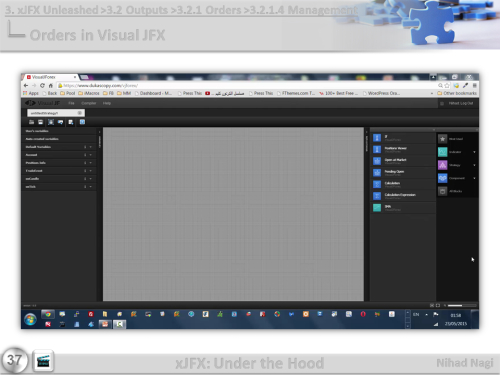Select the Open at Market block icon

377,161
